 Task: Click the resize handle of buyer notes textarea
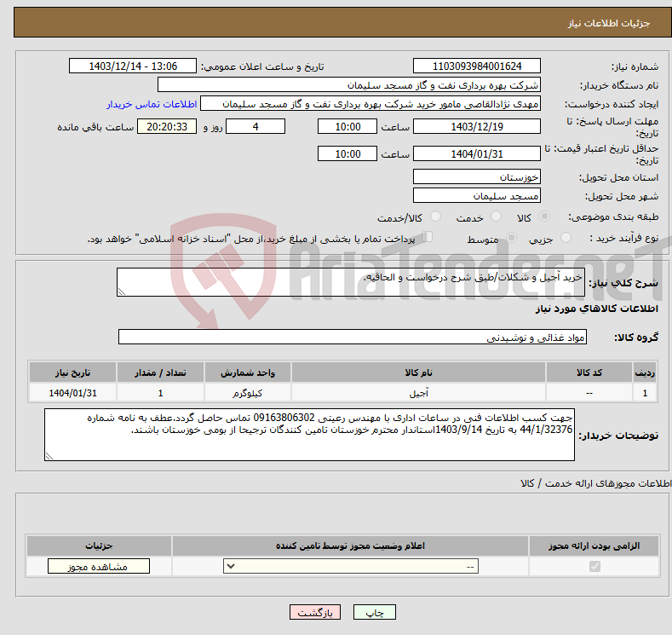(x=49, y=456)
